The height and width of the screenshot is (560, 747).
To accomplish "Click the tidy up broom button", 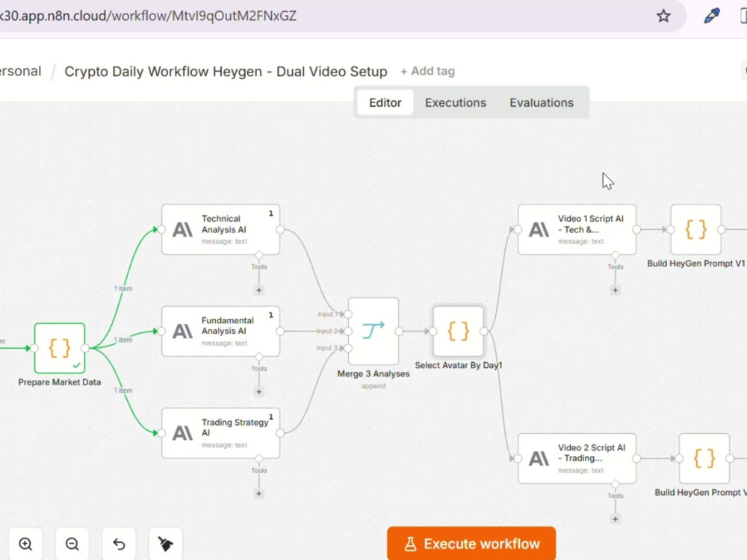I will pyautogui.click(x=165, y=544).
